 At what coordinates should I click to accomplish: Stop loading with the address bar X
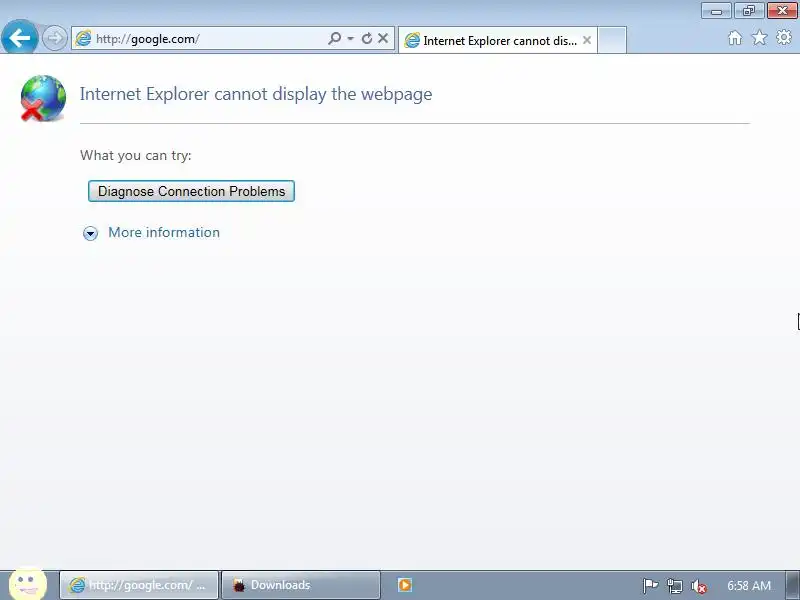coord(383,38)
